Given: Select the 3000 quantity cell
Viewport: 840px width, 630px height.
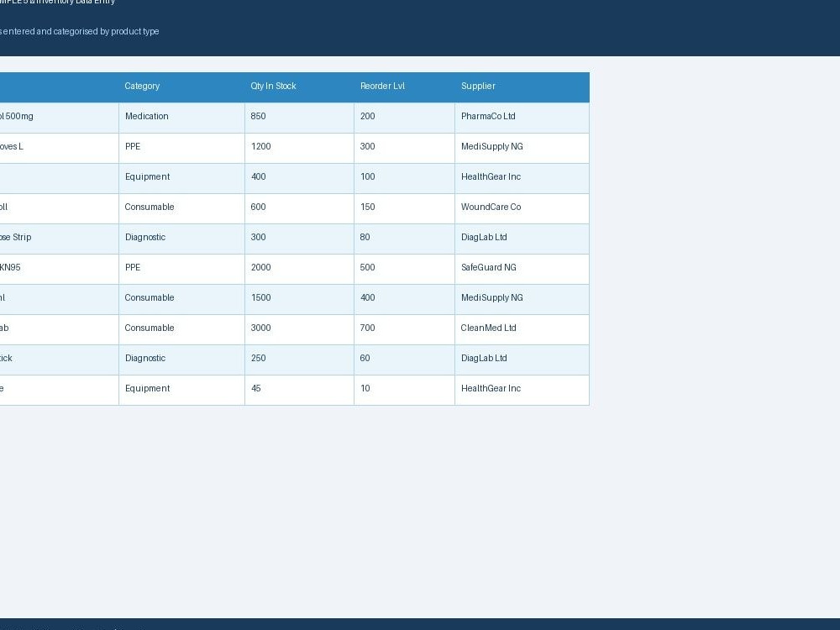Looking at the screenshot, I should coord(300,329).
